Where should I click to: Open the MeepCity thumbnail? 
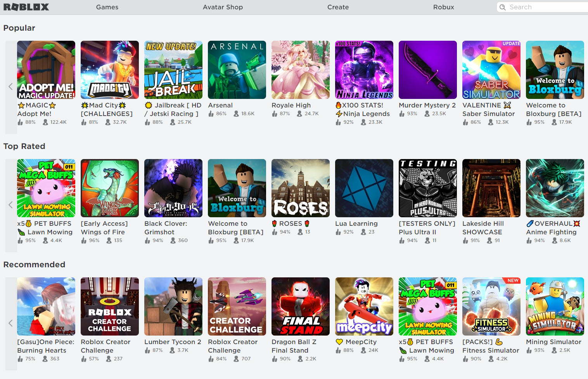364,306
